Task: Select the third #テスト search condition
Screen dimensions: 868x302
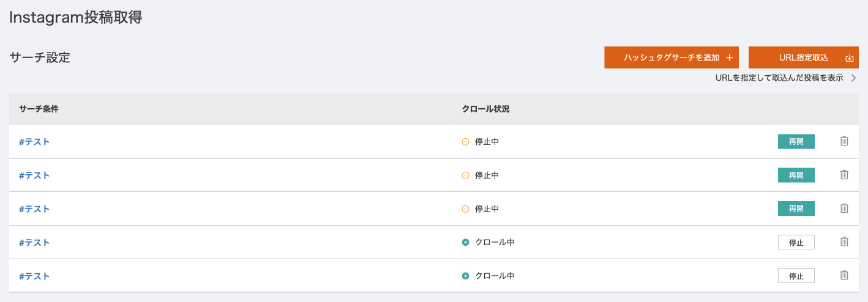Action: [x=34, y=209]
